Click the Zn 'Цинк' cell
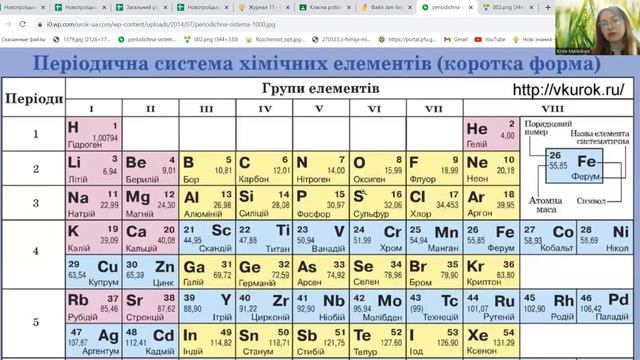The width and height of the screenshot is (640, 360). 151,272
